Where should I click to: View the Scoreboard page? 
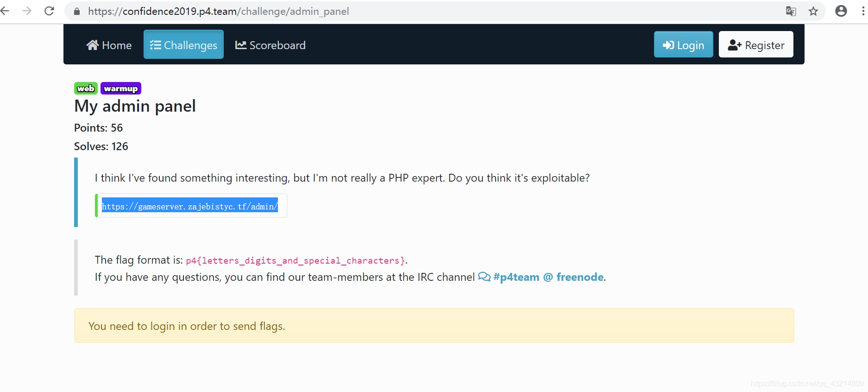coord(270,45)
